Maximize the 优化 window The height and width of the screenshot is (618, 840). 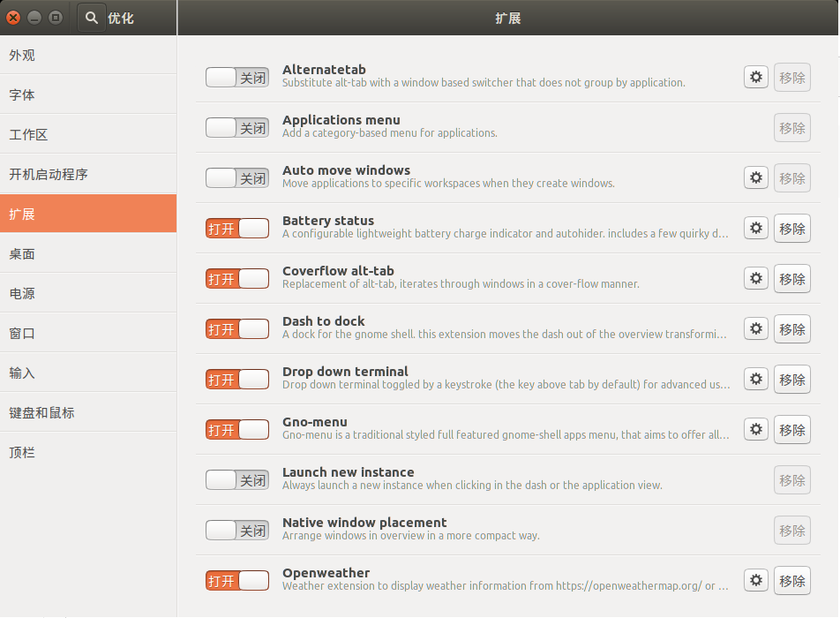point(56,18)
